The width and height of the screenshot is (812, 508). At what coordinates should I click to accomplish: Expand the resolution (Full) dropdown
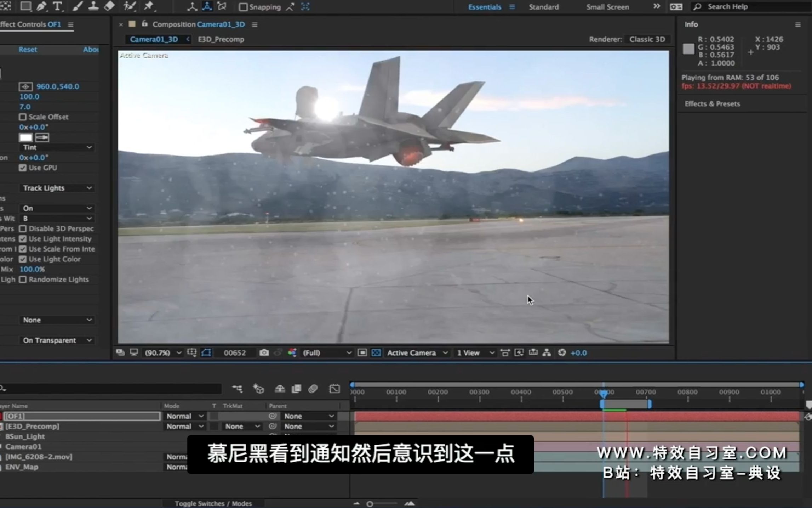click(x=326, y=353)
